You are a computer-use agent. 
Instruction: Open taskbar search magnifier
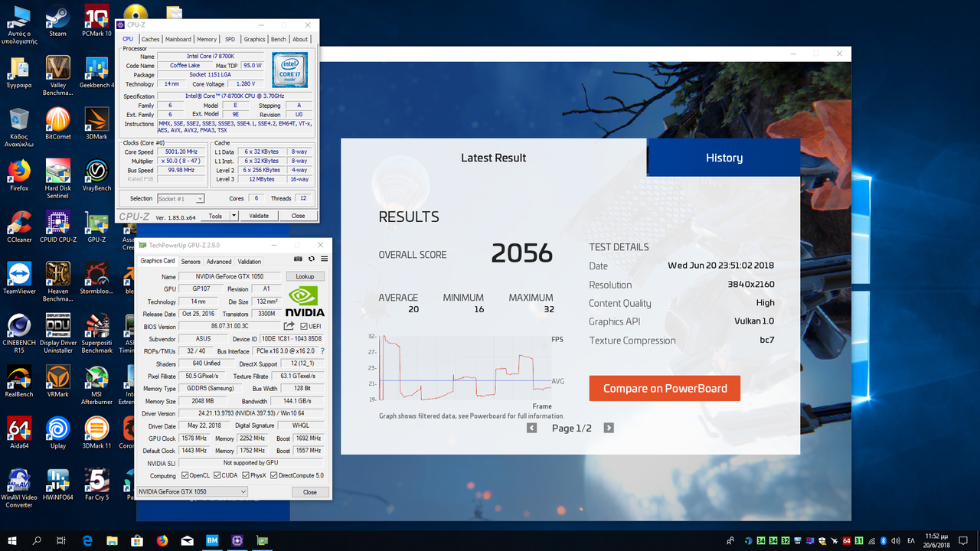[x=37, y=540]
